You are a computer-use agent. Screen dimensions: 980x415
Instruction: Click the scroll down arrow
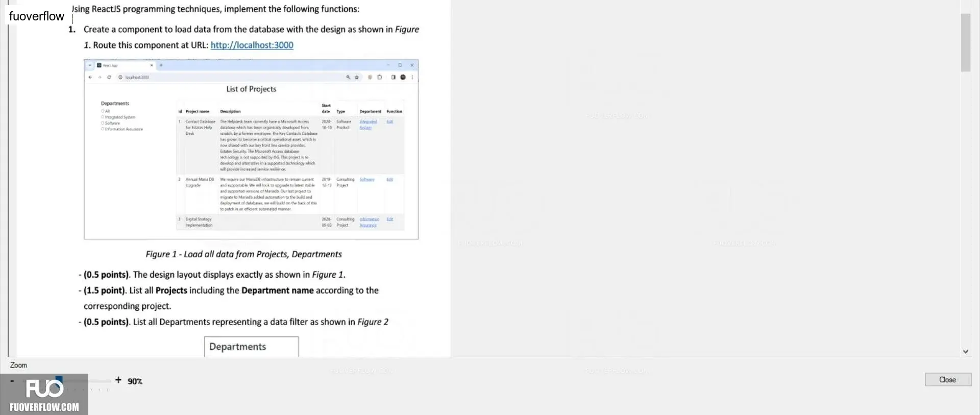click(965, 352)
